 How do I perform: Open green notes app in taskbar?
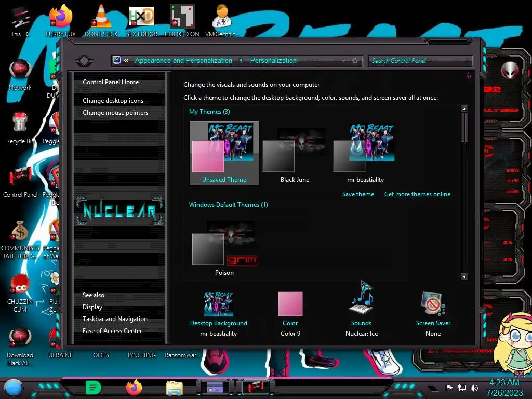pyautogui.click(x=94, y=388)
